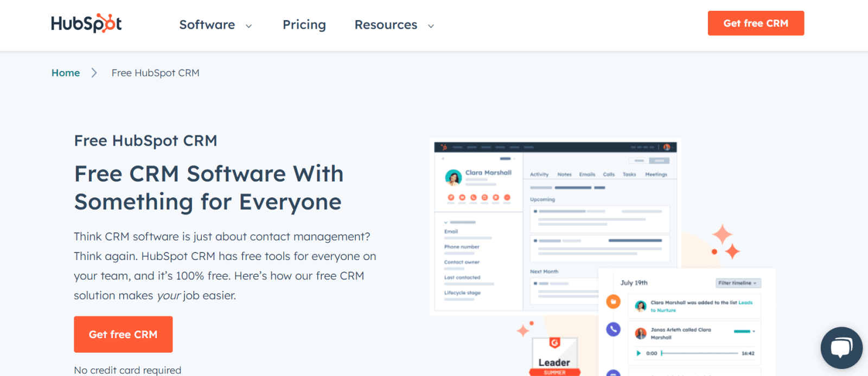
Task: Open the live chat widget bubble
Action: tap(841, 348)
